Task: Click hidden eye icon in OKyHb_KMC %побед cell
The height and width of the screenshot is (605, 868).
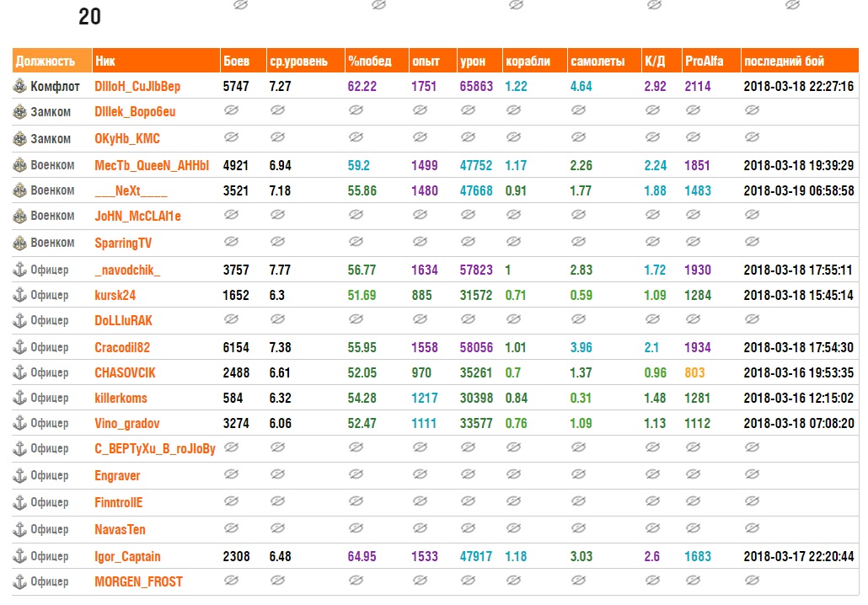Action: click(356, 137)
